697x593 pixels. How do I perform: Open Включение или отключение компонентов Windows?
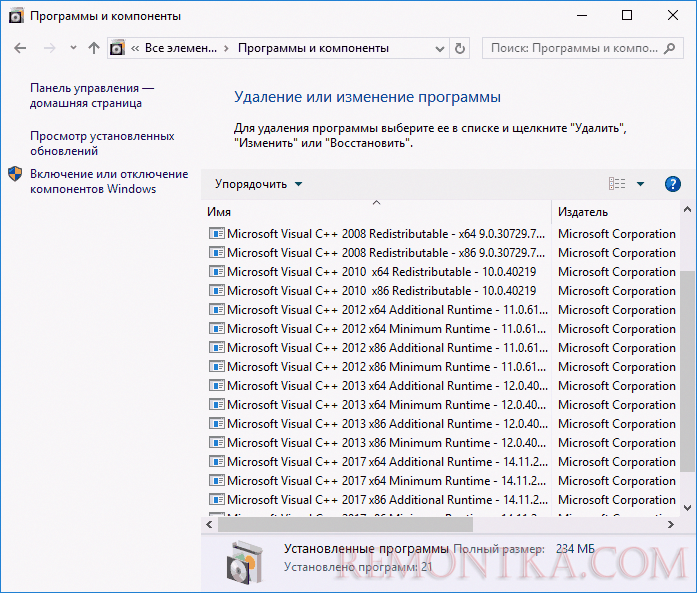click(109, 181)
